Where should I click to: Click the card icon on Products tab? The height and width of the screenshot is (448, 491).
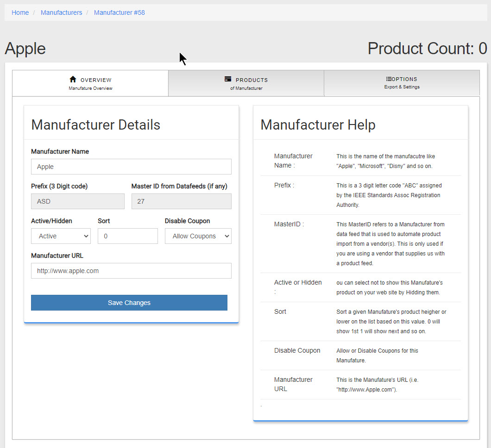(x=228, y=80)
